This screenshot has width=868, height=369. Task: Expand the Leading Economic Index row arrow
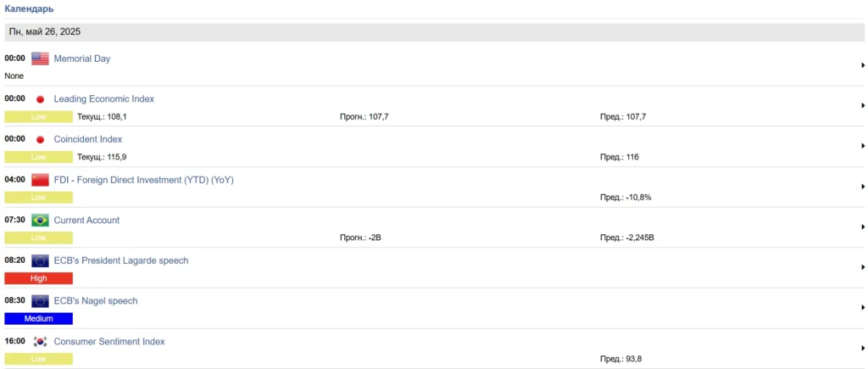click(x=862, y=105)
